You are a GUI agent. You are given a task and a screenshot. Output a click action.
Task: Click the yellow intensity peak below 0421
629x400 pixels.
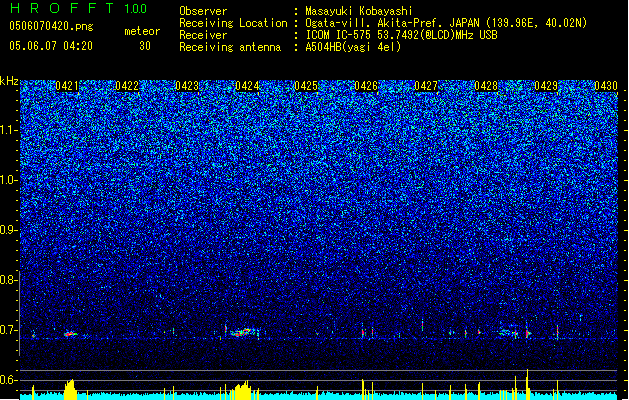(70, 390)
